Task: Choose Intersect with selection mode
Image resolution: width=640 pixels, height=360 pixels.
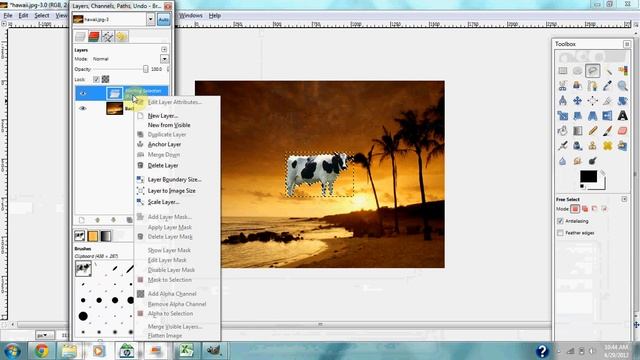Action: tap(604, 209)
